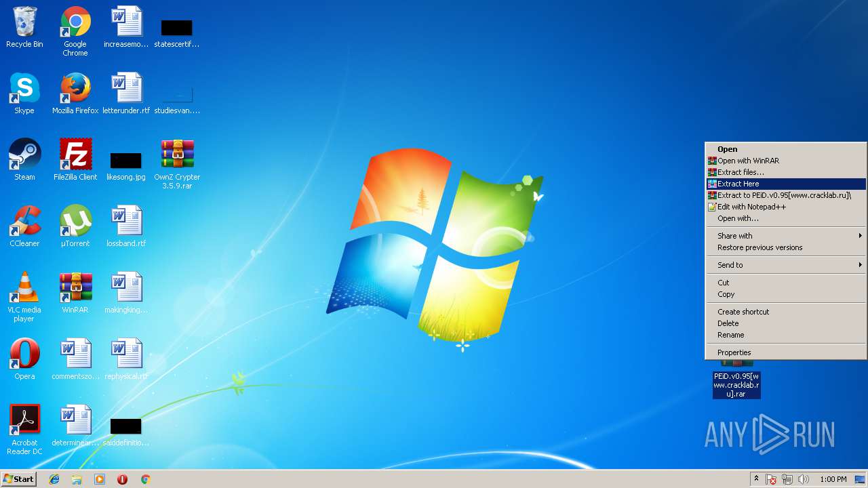Choose Open with... in the context menu

point(786,218)
